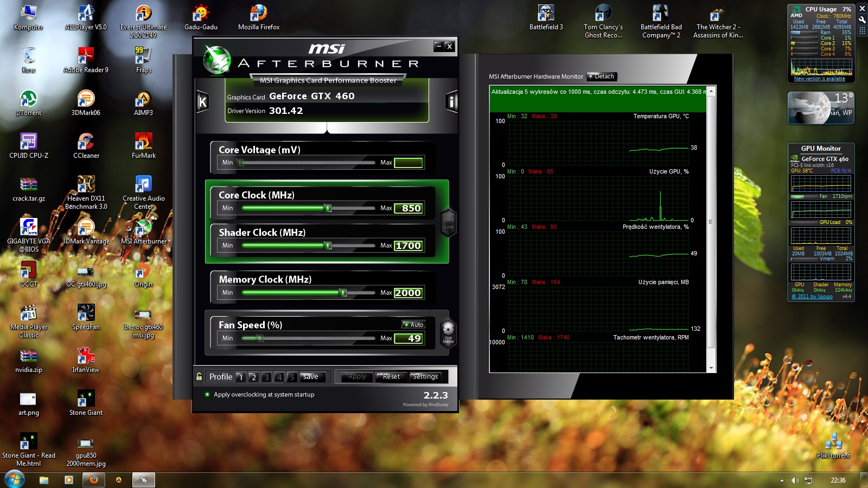Select the OCCT desktop shortcut
Screen dimensions: 868x488
tap(29, 274)
